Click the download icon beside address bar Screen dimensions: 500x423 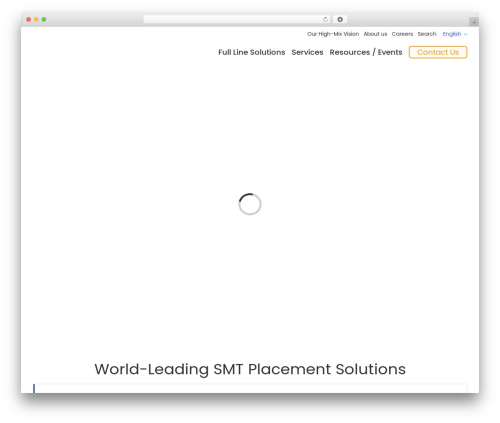(x=340, y=20)
